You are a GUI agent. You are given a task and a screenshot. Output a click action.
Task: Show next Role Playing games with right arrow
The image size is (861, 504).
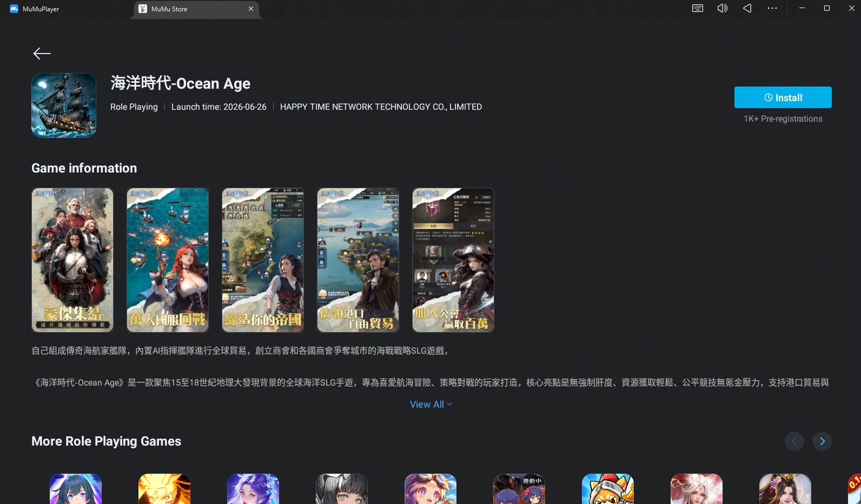[822, 441]
